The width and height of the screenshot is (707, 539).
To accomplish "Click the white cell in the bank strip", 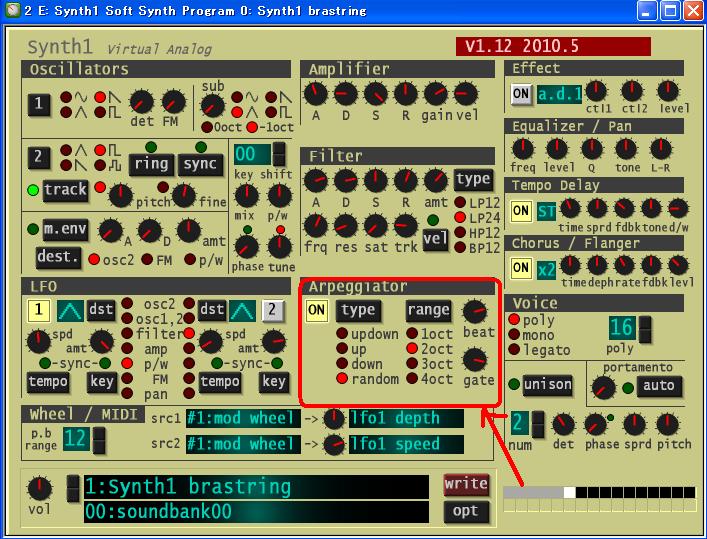I will (570, 493).
